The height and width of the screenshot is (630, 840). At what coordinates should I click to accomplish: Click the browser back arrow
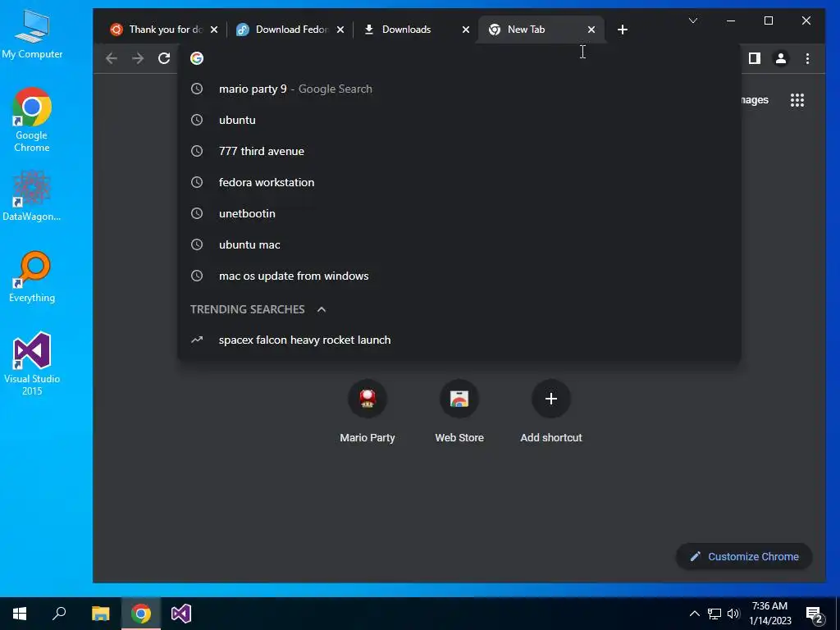[112, 58]
